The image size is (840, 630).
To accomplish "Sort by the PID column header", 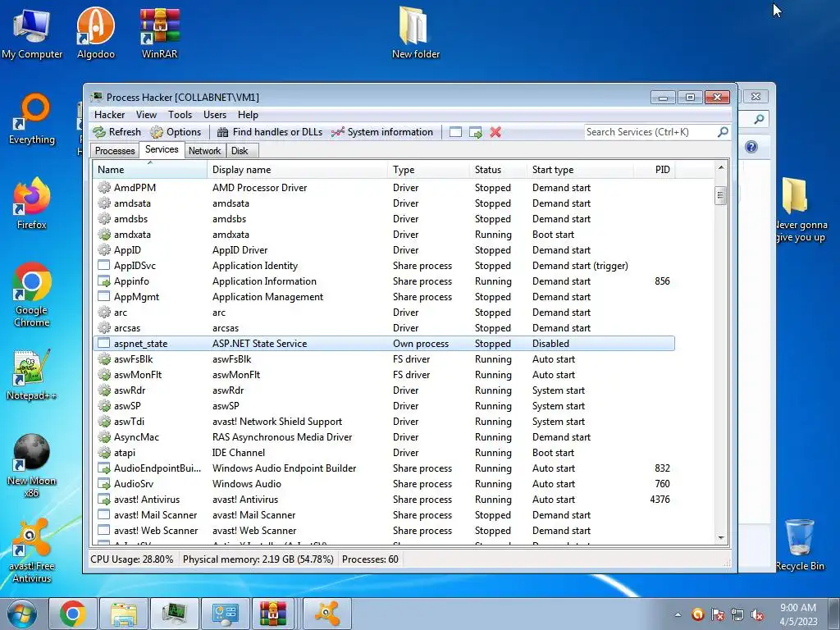I will click(654, 169).
